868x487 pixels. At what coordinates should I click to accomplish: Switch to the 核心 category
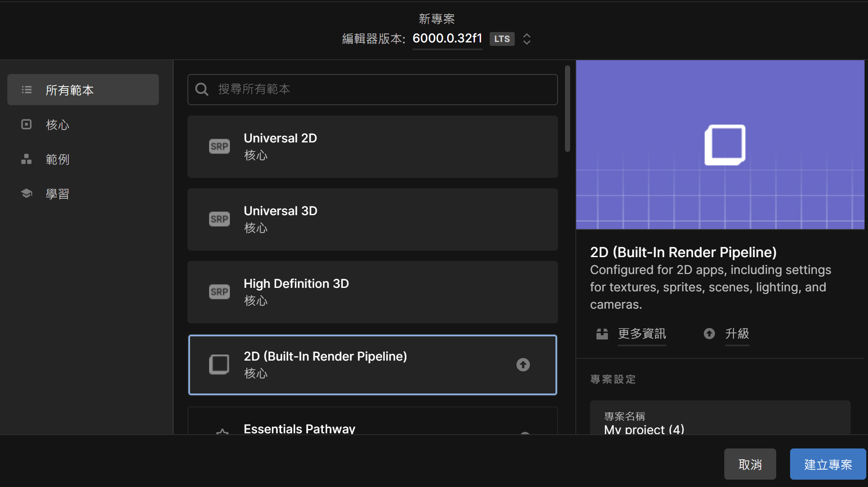point(57,125)
